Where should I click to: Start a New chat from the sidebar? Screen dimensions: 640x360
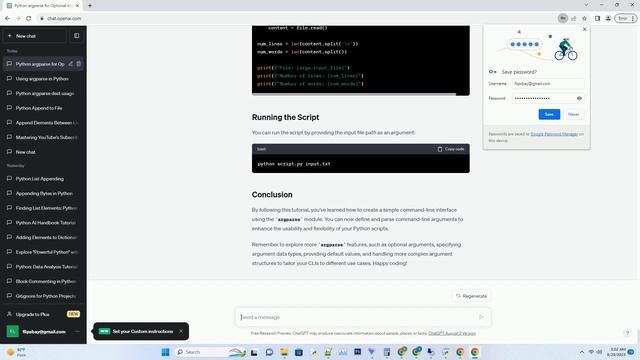coord(35,36)
